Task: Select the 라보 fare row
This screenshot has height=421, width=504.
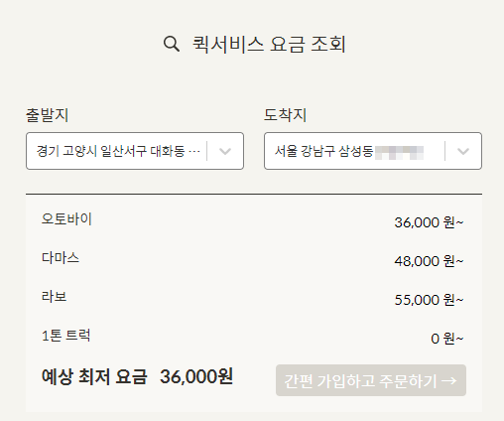Action: click(x=254, y=298)
